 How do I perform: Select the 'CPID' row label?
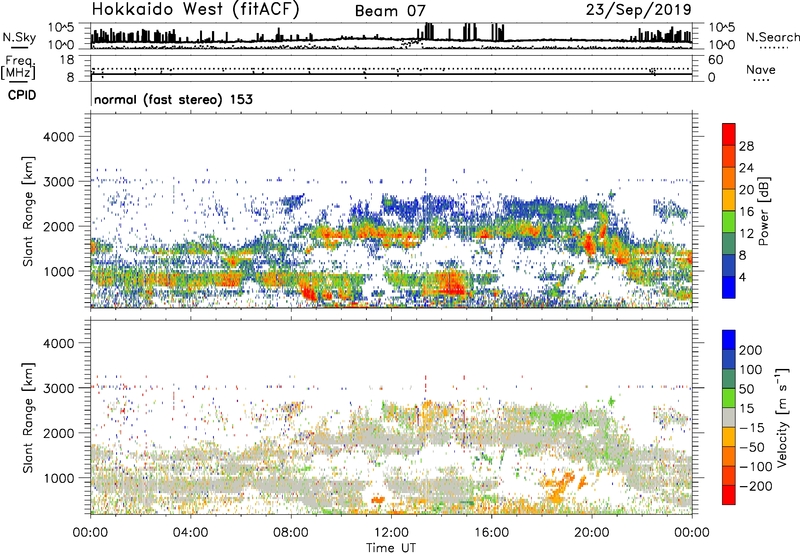22,95
